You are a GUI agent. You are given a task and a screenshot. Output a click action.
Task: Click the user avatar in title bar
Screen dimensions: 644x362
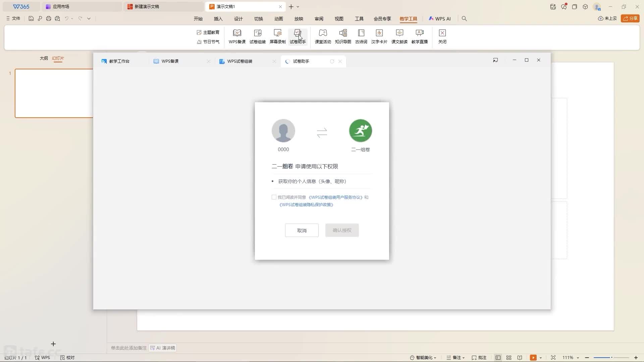point(597,7)
